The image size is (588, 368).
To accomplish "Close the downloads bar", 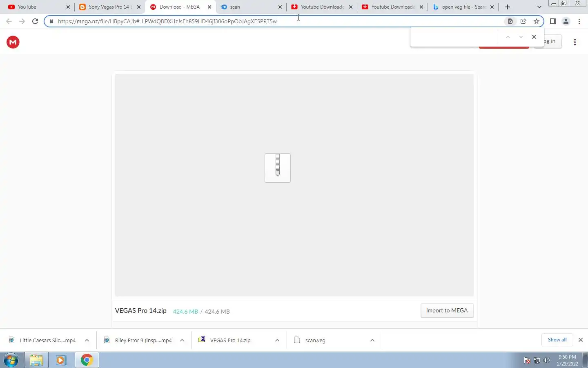I will [x=581, y=340].
